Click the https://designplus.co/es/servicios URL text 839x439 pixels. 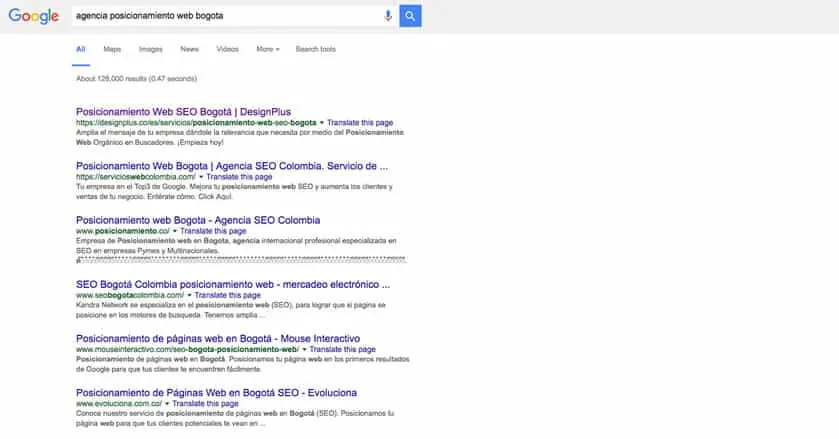(x=196, y=123)
